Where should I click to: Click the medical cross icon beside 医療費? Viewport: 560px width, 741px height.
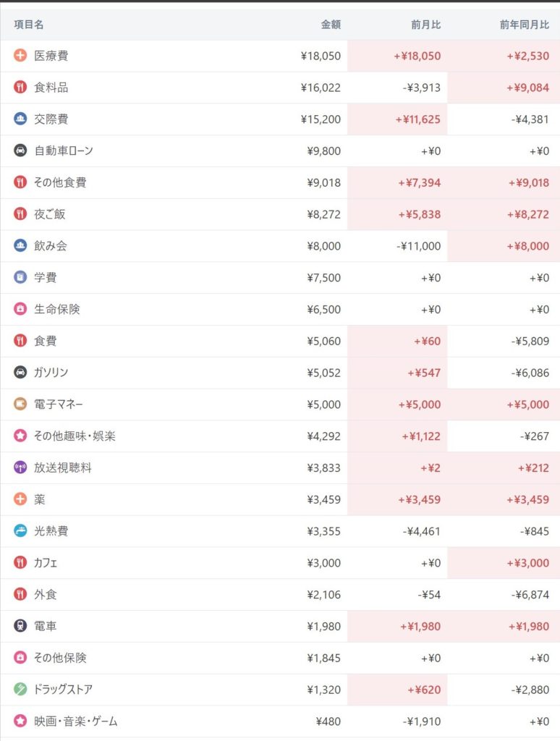click(x=20, y=56)
